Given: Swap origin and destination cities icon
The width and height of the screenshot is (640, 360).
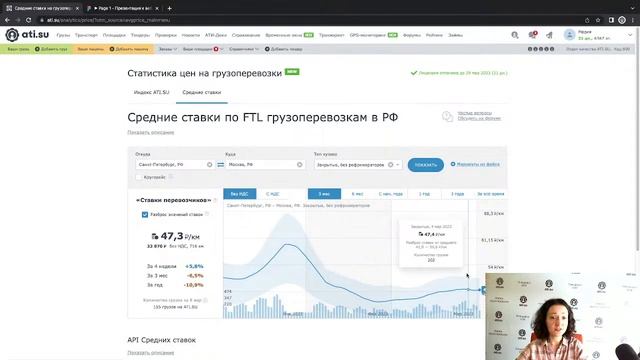Looking at the screenshot, I should (220, 164).
